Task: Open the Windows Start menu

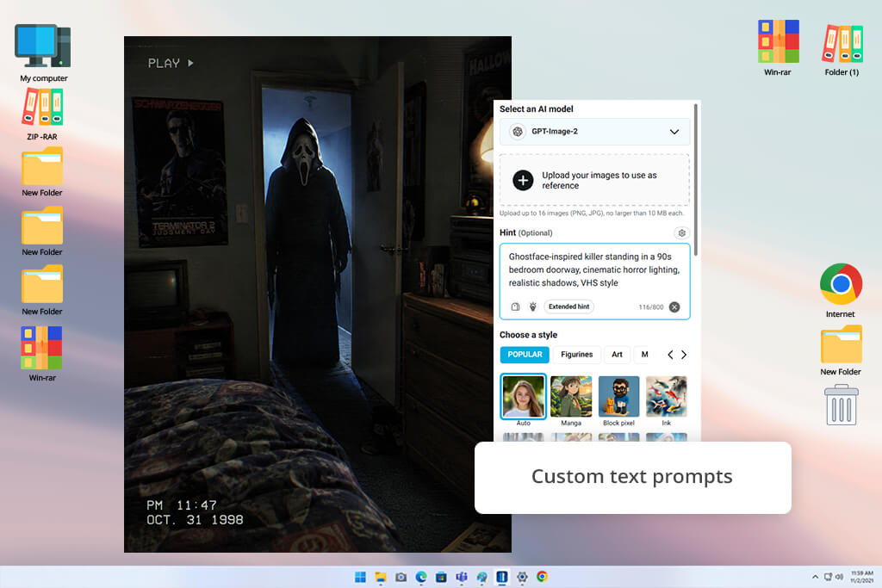Action: click(x=360, y=577)
